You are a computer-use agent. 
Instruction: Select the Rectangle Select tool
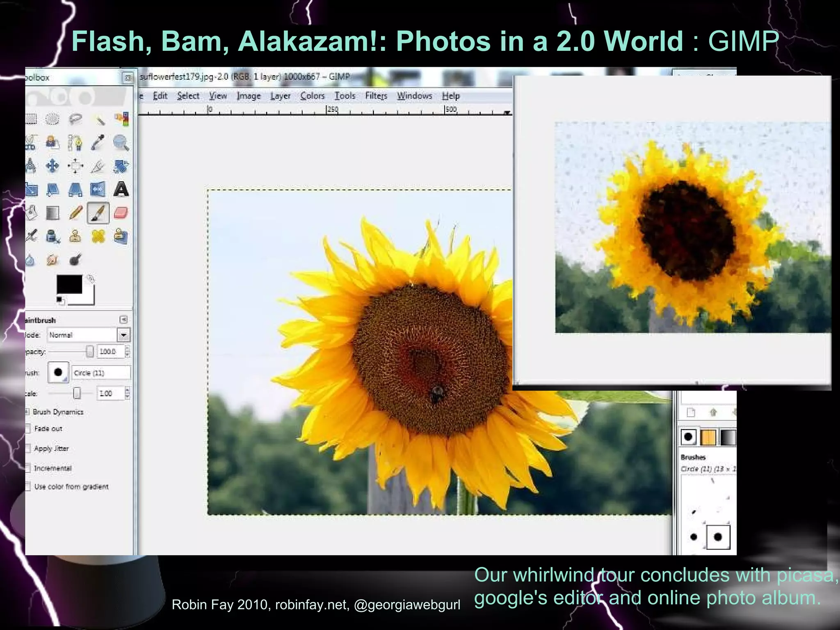tap(31, 119)
